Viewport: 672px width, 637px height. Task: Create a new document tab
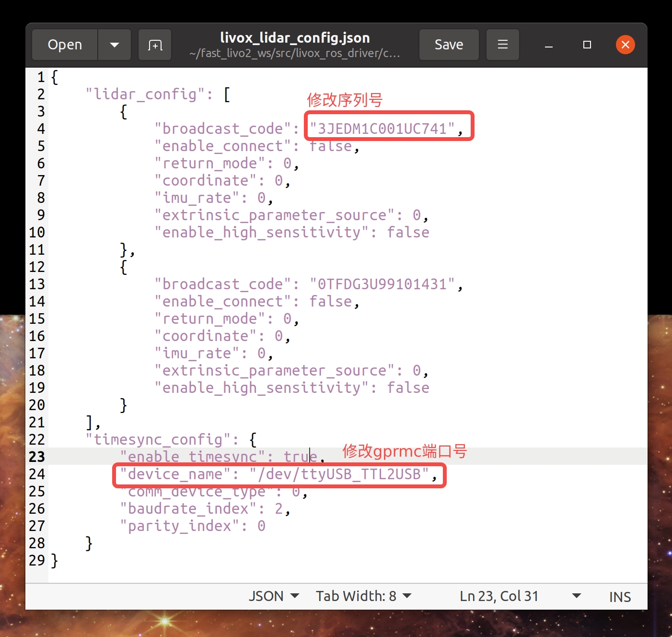154,44
